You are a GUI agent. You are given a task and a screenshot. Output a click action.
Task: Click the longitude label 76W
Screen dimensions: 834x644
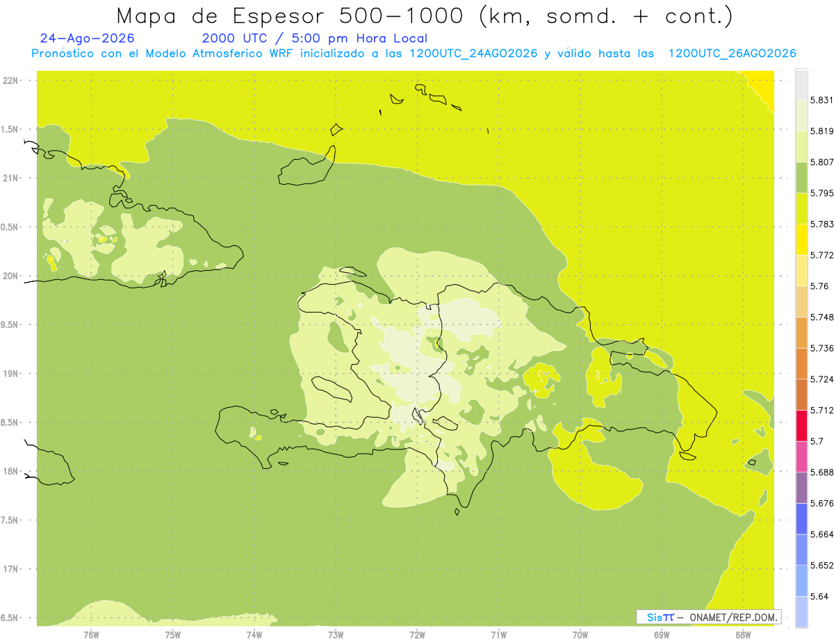pyautogui.click(x=91, y=634)
